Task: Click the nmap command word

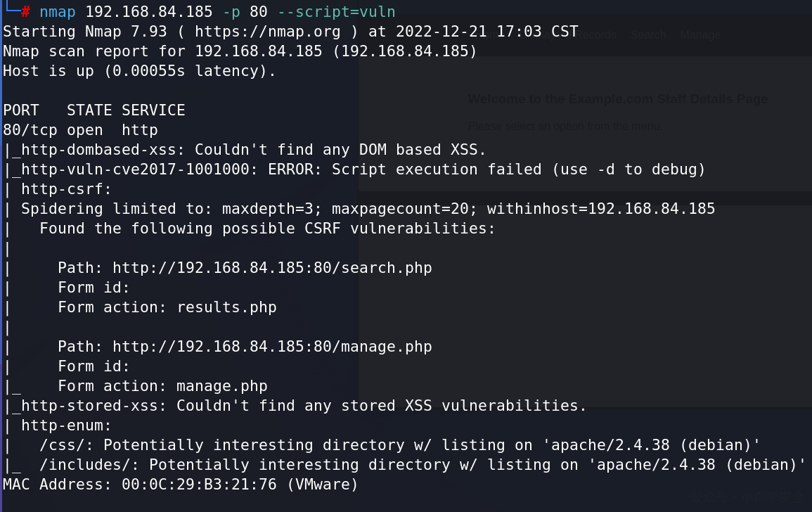Action: click(x=58, y=11)
